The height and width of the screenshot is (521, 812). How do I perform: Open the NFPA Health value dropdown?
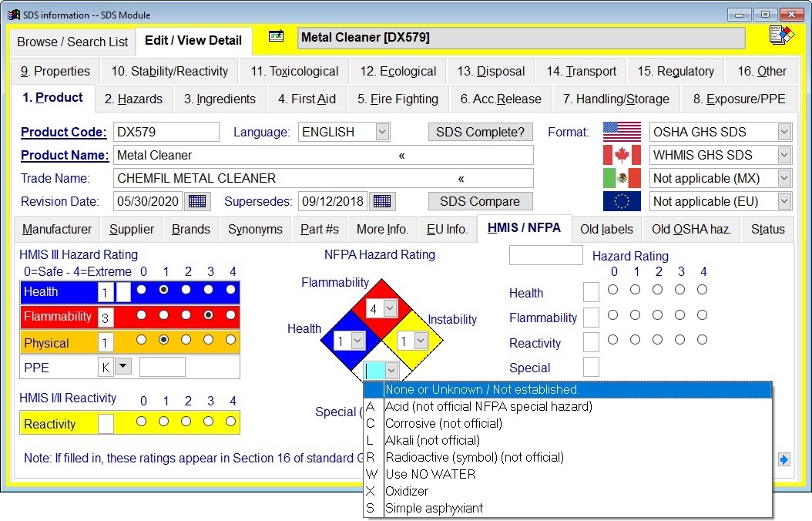pyautogui.click(x=357, y=340)
